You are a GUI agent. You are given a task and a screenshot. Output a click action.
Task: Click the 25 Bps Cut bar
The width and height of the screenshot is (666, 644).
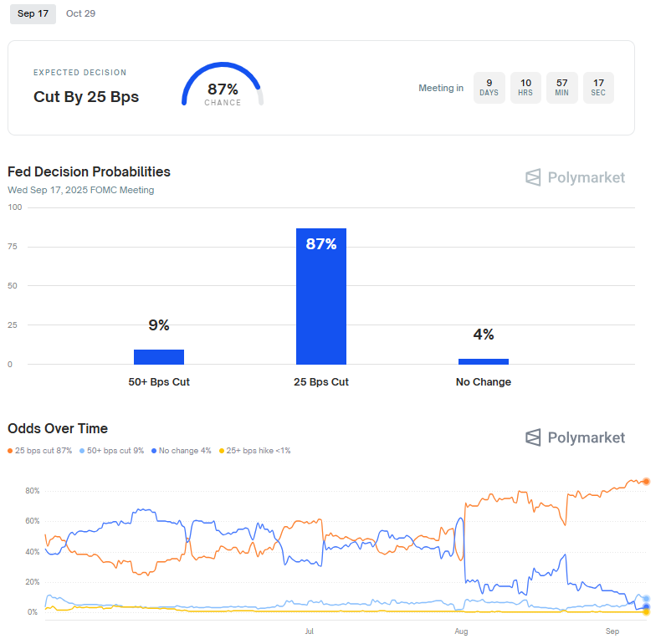[320, 296]
